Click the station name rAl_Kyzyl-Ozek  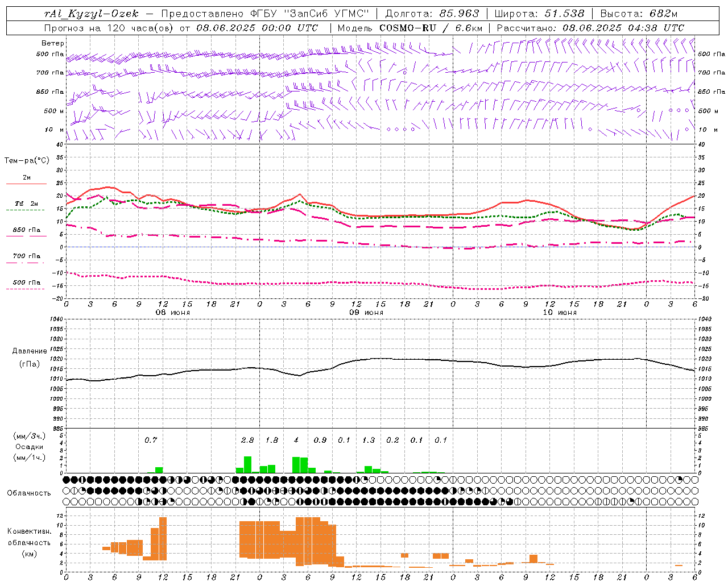click(92, 14)
